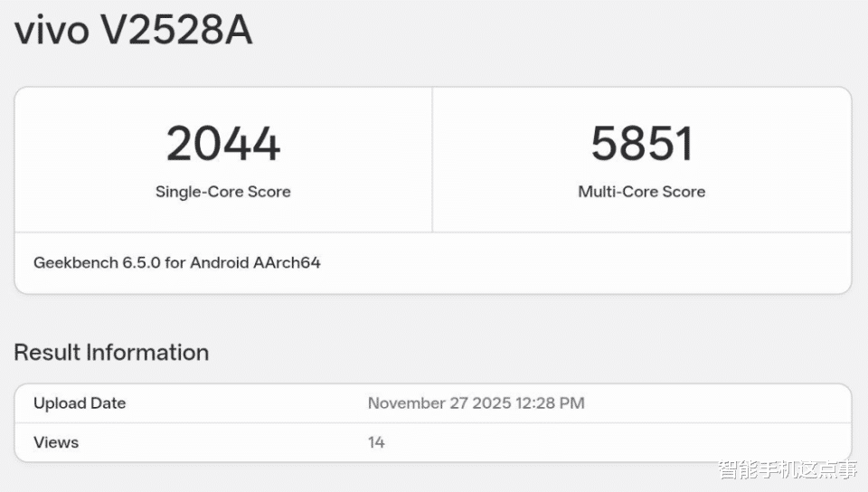Select the 5851 multi-core score number
868x492 pixels.
coord(642,144)
